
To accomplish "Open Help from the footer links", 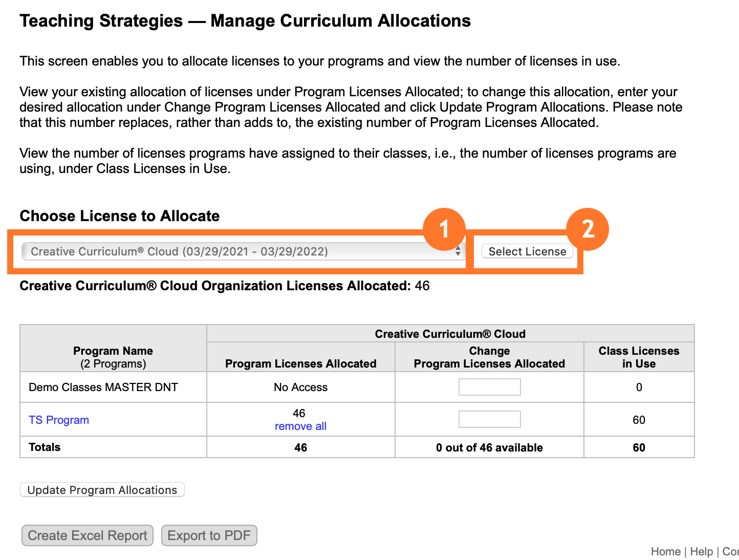I will [x=702, y=552].
